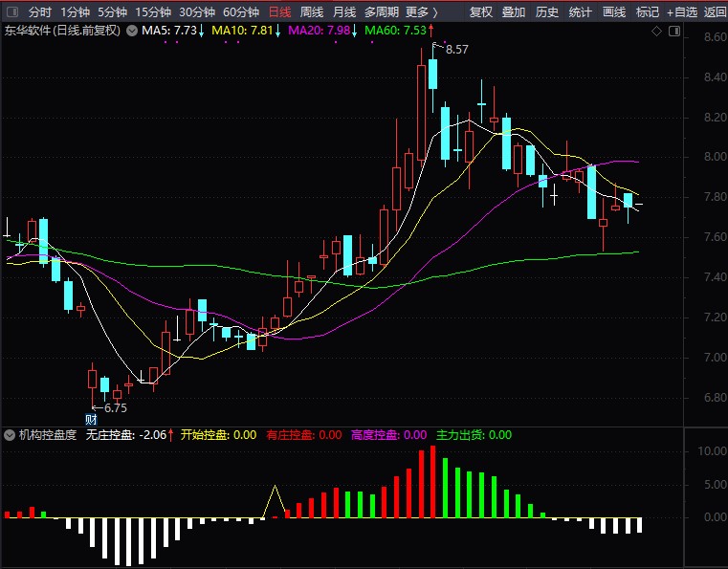Switch to 周线 weekly chart
Screen dimensions: 728x569
tap(312, 12)
